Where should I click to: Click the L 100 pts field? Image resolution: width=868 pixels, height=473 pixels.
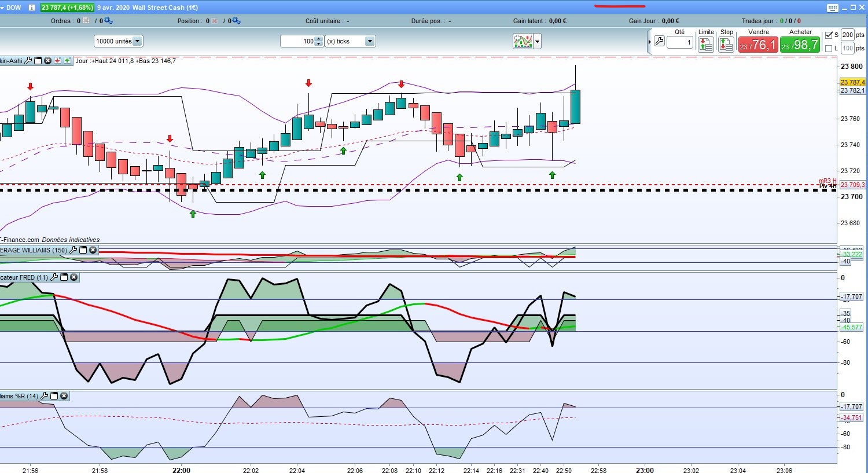(x=848, y=48)
